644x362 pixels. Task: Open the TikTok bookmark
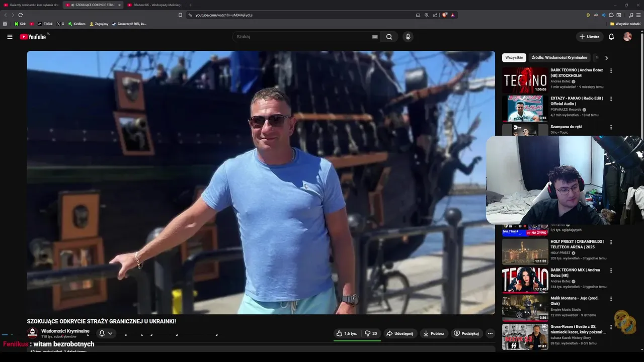pyautogui.click(x=45, y=24)
